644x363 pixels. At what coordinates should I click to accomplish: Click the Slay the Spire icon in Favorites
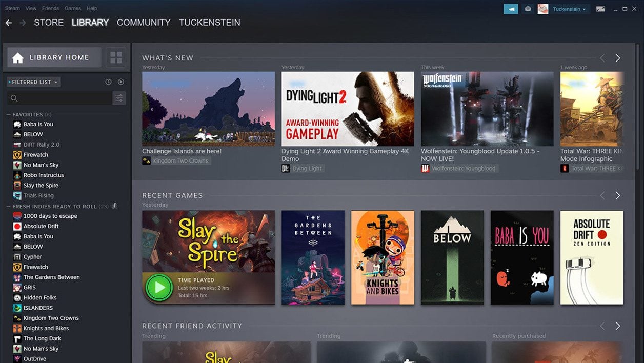pos(17,186)
